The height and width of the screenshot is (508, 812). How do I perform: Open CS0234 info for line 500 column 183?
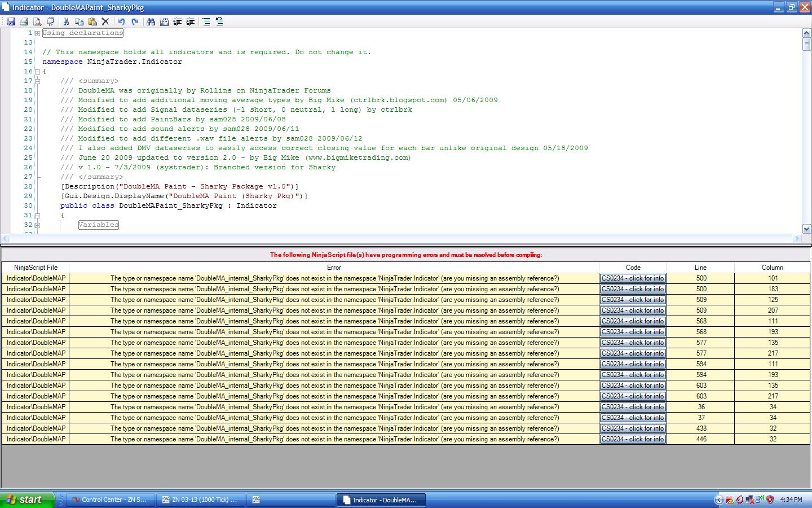633,289
